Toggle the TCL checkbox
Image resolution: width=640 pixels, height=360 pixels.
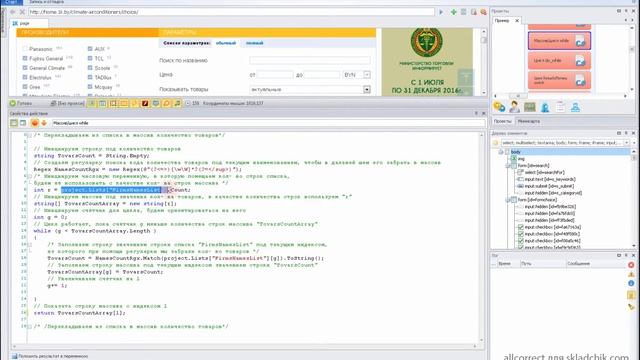(x=90, y=58)
